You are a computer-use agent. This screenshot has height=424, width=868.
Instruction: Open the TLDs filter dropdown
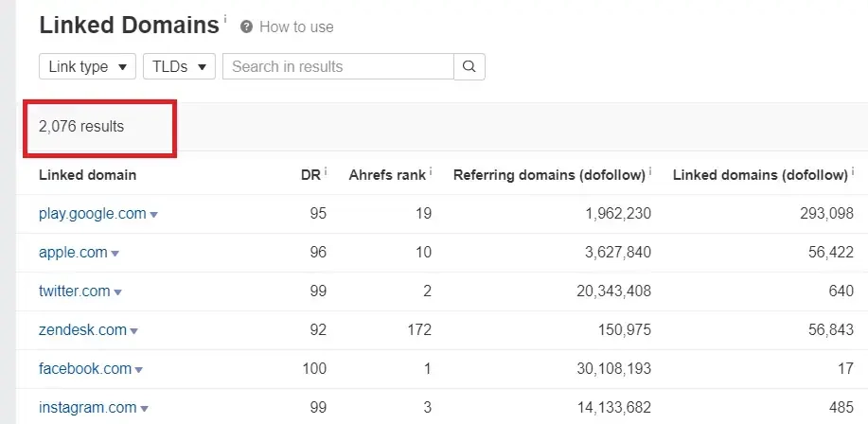179,66
